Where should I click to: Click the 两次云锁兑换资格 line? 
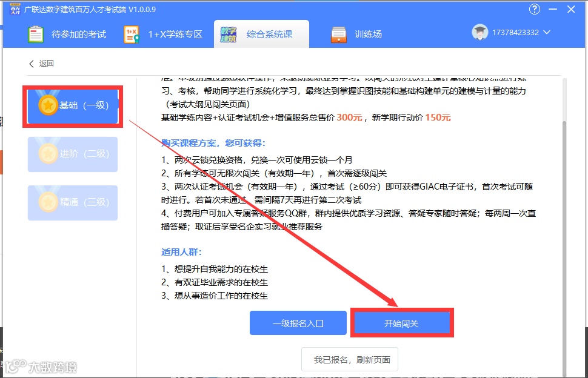[x=257, y=160]
